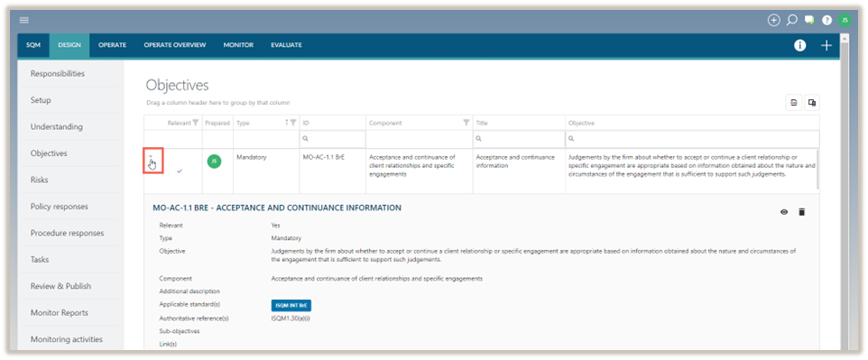
Task: Click the column chooser icon above table
Action: (812, 103)
